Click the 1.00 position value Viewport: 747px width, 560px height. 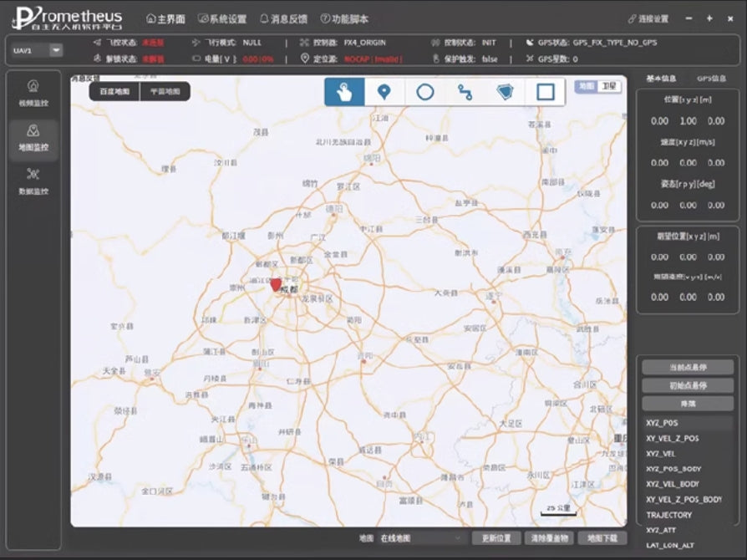click(x=688, y=121)
